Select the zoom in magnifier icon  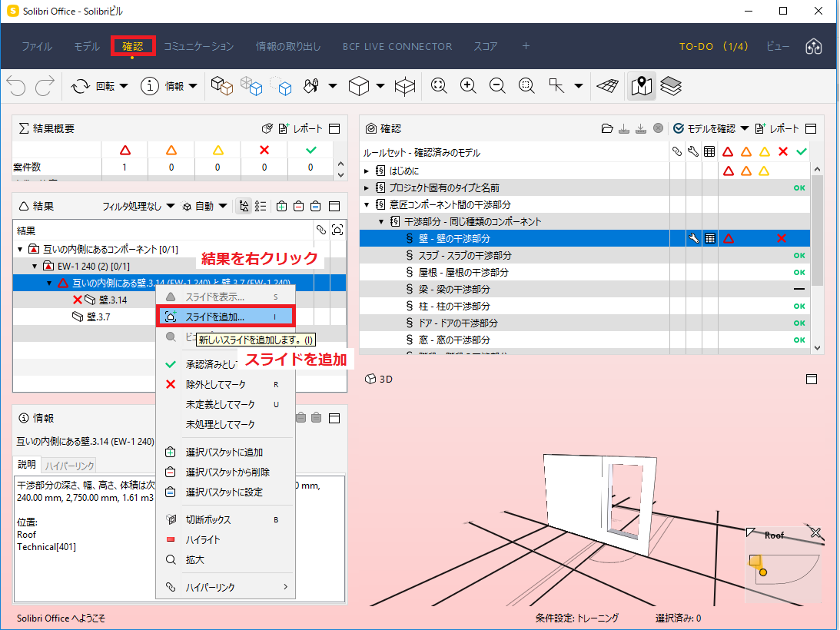point(468,86)
